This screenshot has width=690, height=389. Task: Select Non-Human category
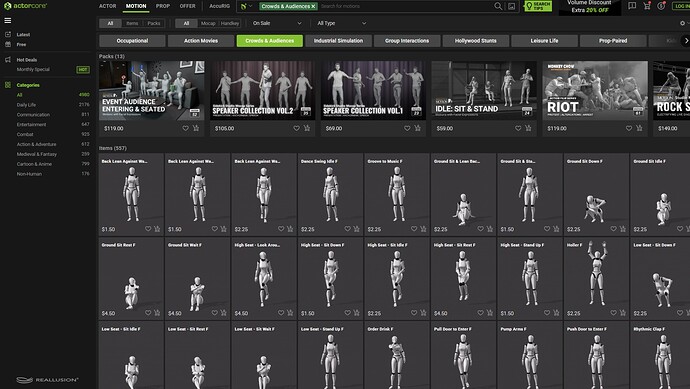(x=29, y=174)
